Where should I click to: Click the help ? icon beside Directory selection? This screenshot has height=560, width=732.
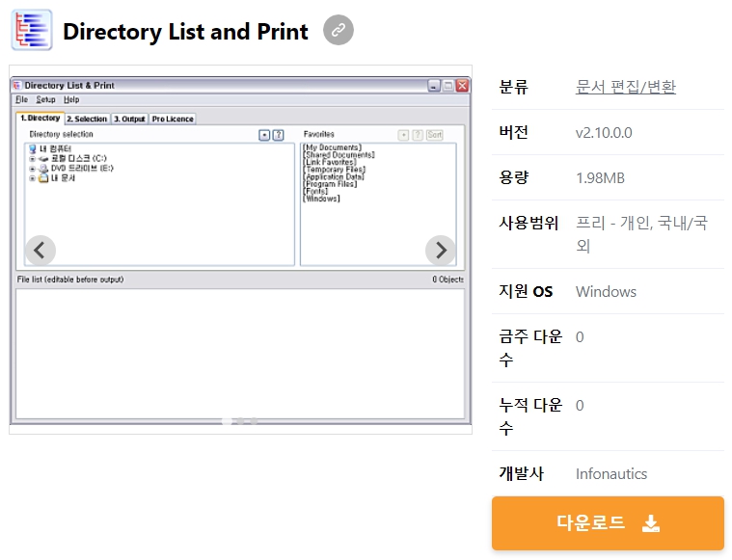[278, 135]
